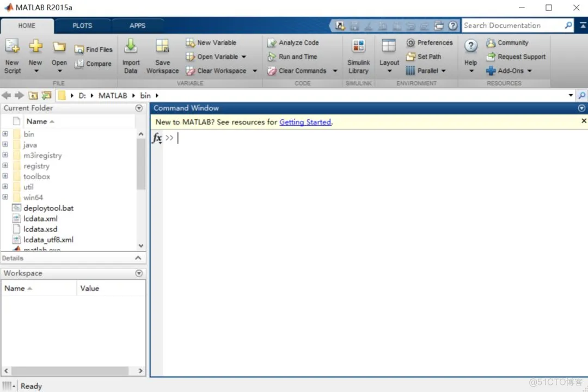
Task: Switch to the HOME tab
Action: (27, 26)
